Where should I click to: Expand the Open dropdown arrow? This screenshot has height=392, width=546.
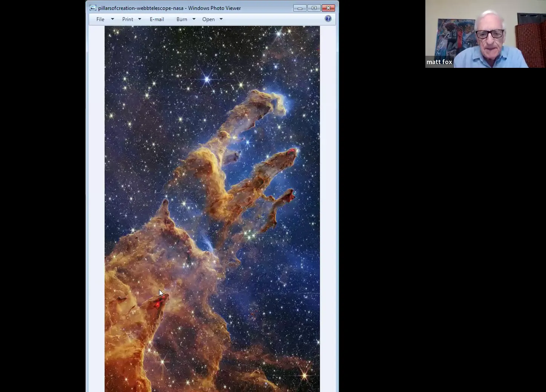pyautogui.click(x=221, y=19)
